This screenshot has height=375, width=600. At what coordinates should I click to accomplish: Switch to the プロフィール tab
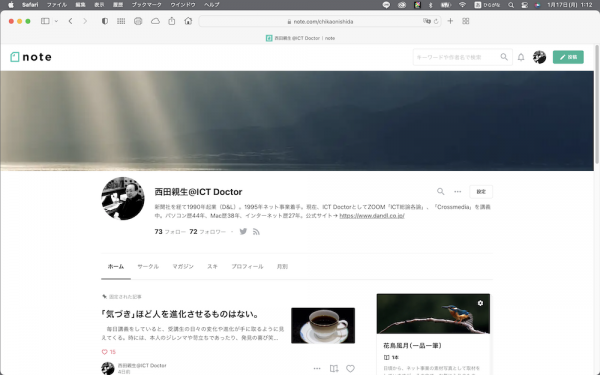247,266
